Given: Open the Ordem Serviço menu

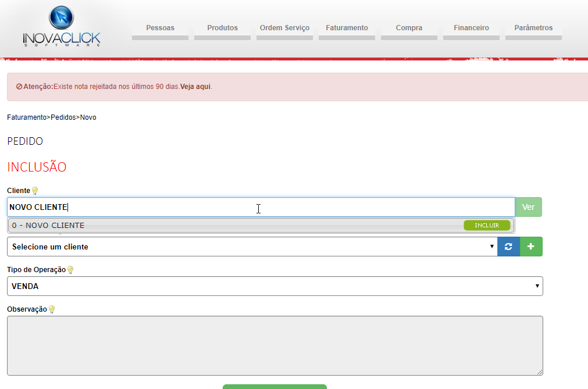Looking at the screenshot, I should 284,28.
